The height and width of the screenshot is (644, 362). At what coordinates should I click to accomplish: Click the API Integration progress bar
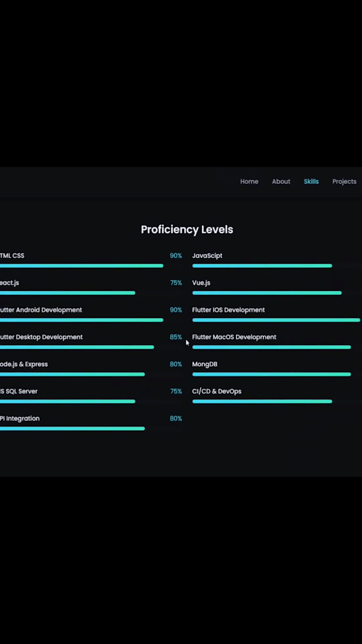[x=72, y=429]
